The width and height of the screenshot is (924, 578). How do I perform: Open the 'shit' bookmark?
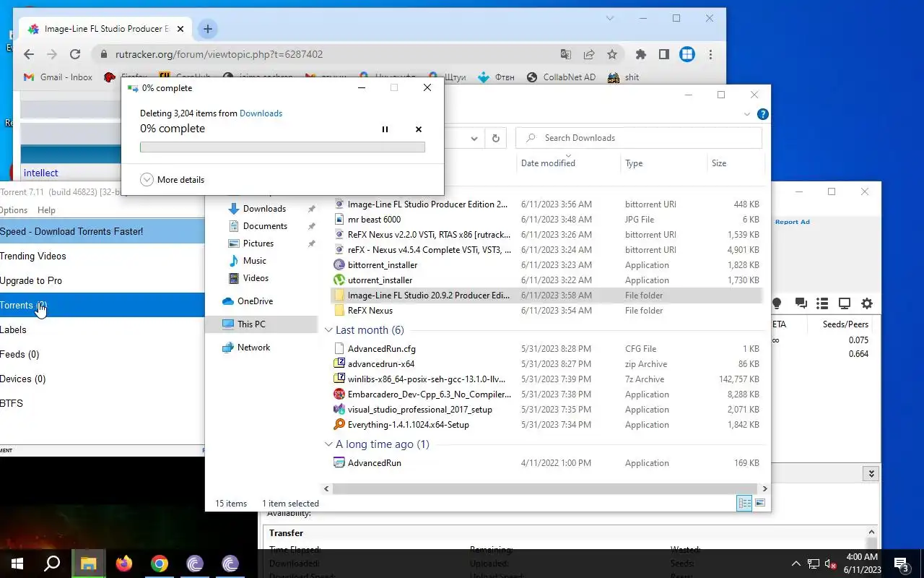624,77
